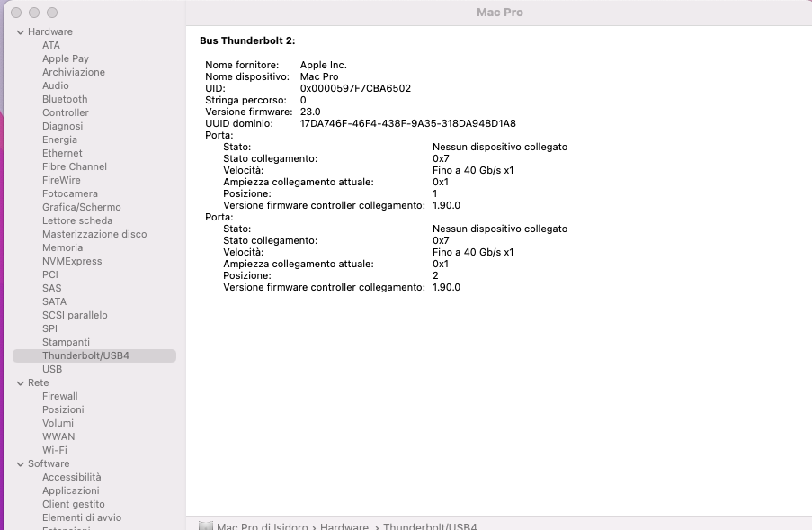
Task: Open the USB hardware entry
Action: click(x=52, y=369)
